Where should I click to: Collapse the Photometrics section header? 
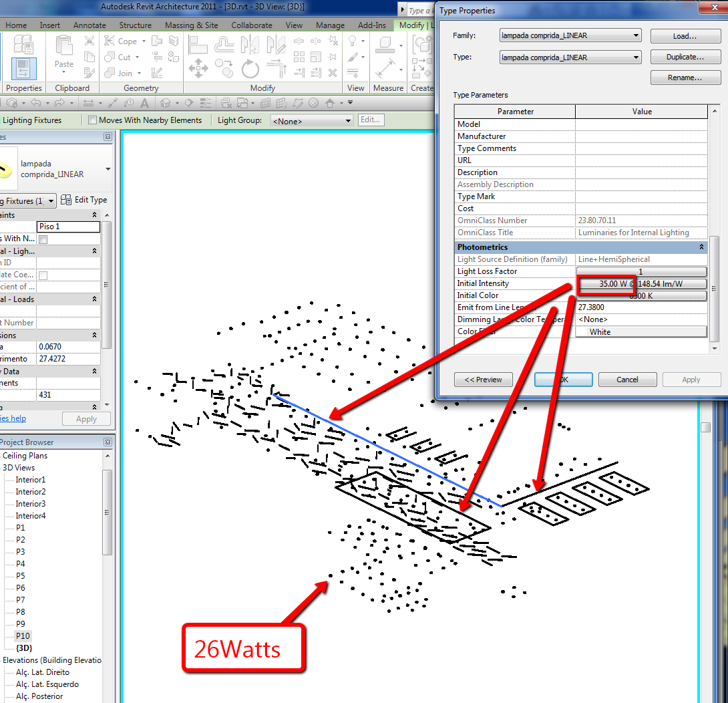701,247
